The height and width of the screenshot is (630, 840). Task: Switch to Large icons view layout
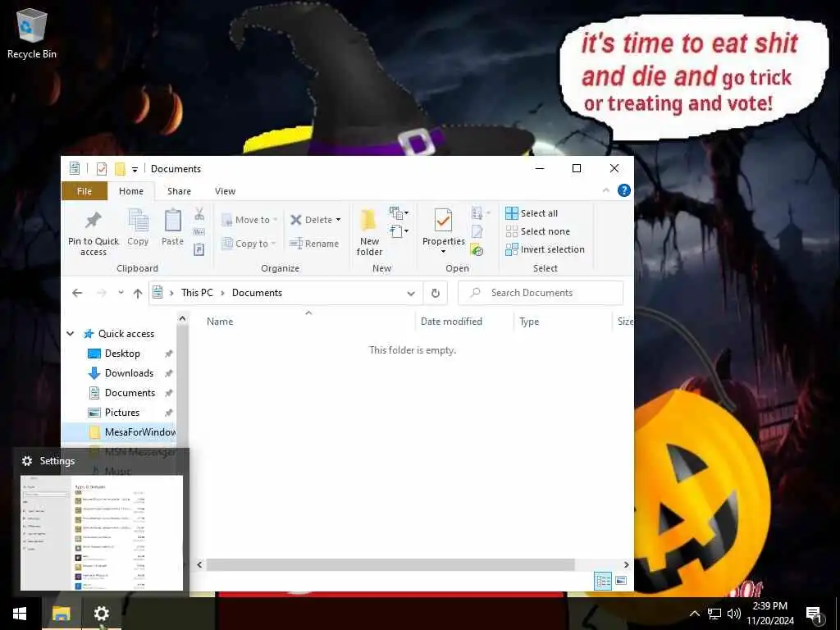622,581
